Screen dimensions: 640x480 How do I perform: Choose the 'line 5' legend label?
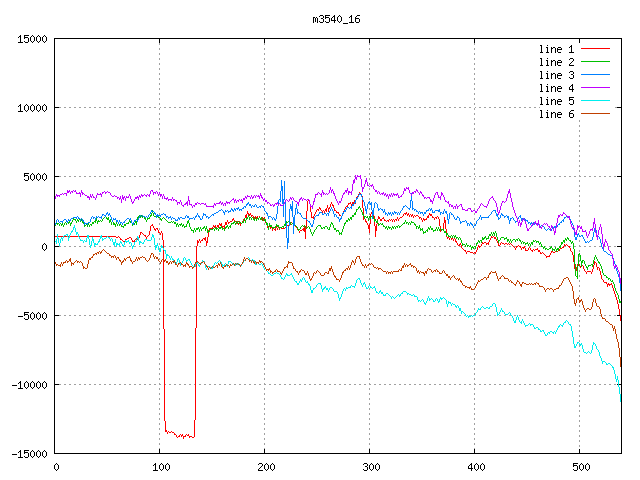556,101
